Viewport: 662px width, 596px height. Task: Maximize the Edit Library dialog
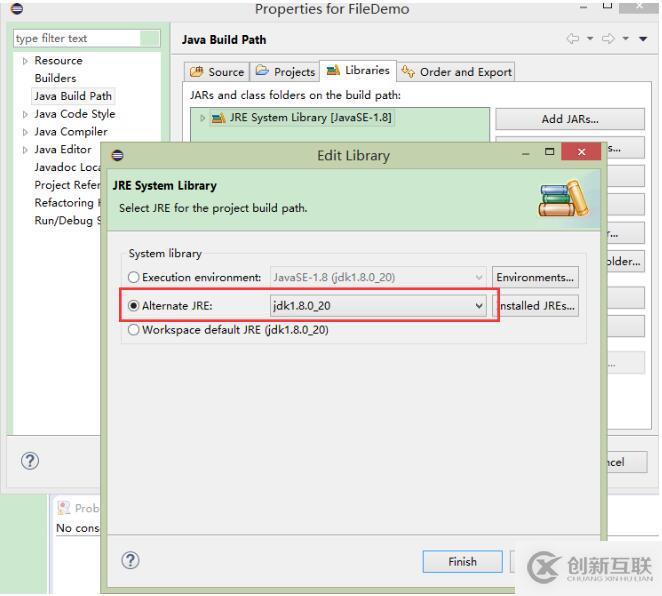pos(549,152)
